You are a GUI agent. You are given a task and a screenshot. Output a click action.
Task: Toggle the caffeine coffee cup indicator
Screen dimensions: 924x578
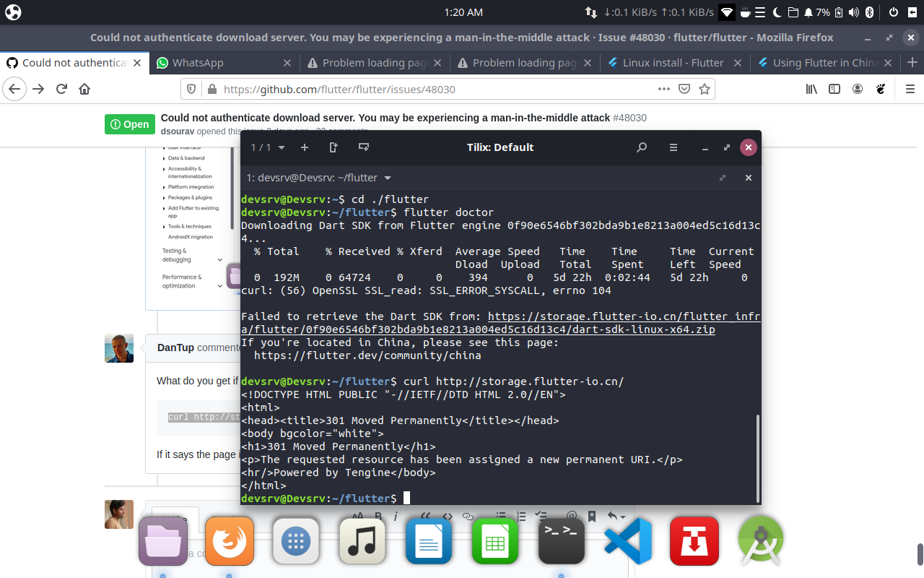(x=746, y=12)
